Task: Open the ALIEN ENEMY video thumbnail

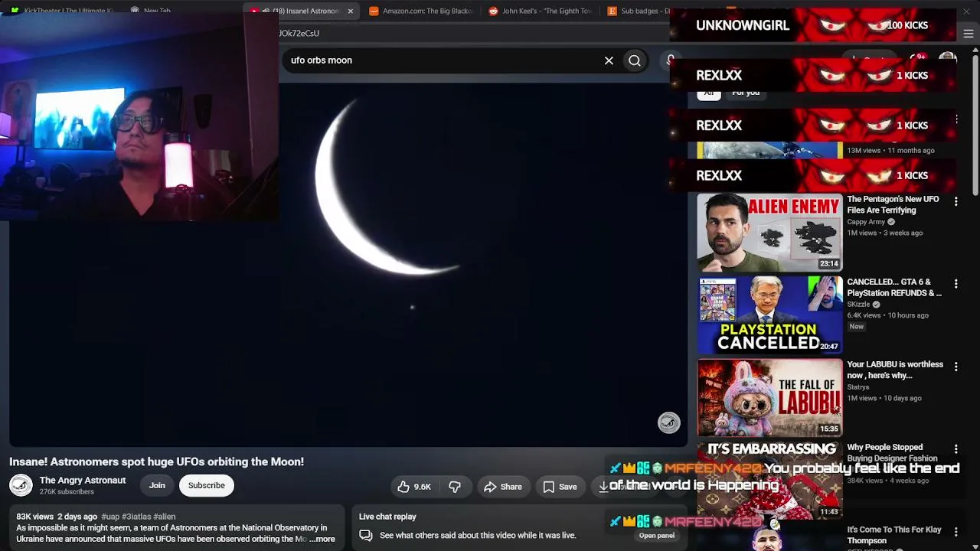Action: pos(769,233)
